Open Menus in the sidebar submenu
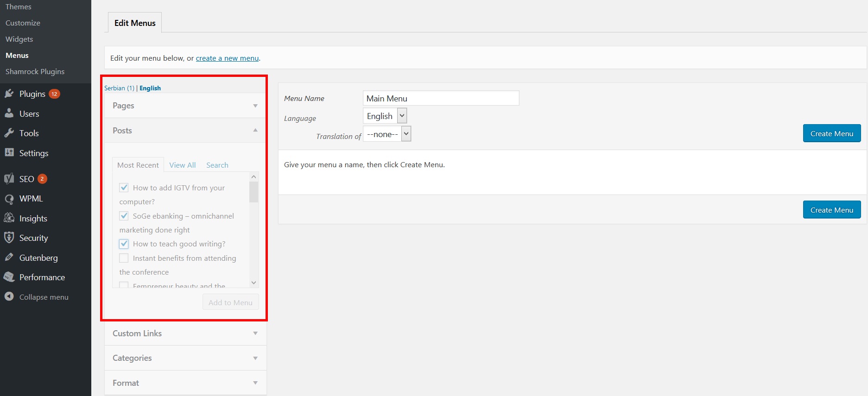The height and width of the screenshot is (396, 868). click(x=17, y=55)
